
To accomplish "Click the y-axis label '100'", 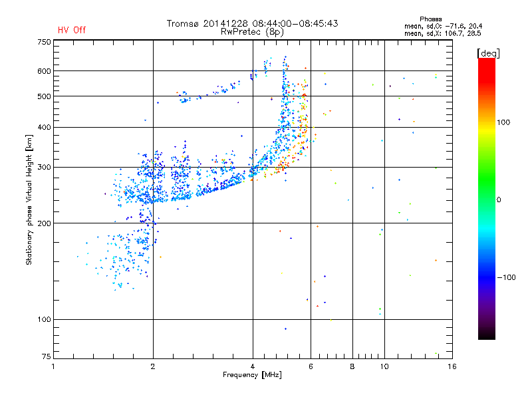I will (x=44, y=319).
